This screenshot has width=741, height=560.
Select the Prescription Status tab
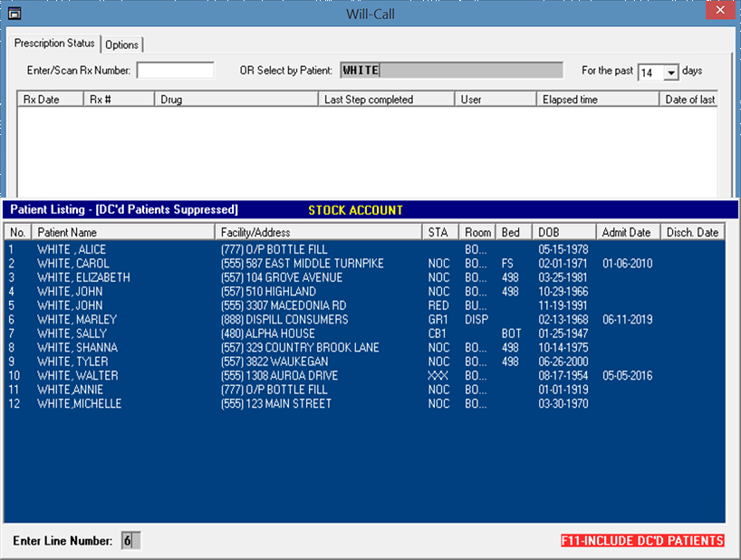tap(54, 43)
